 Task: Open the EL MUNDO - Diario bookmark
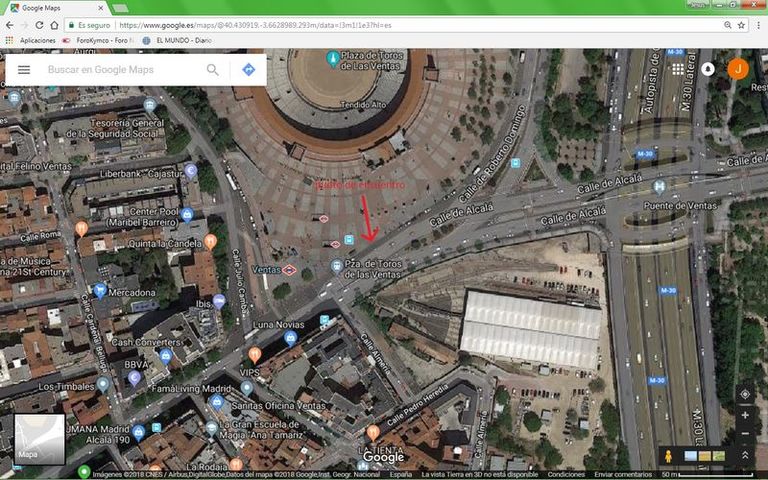coord(178,40)
